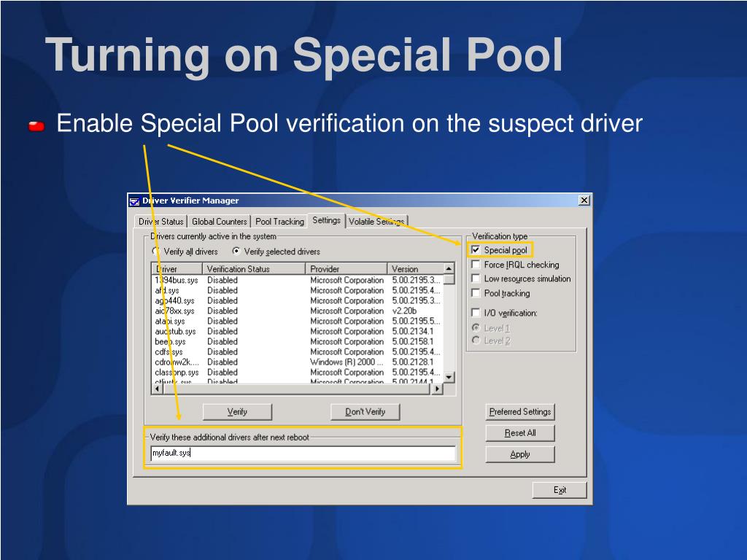Open the Volatile Settings tab
The image size is (747, 560).
tap(376, 222)
